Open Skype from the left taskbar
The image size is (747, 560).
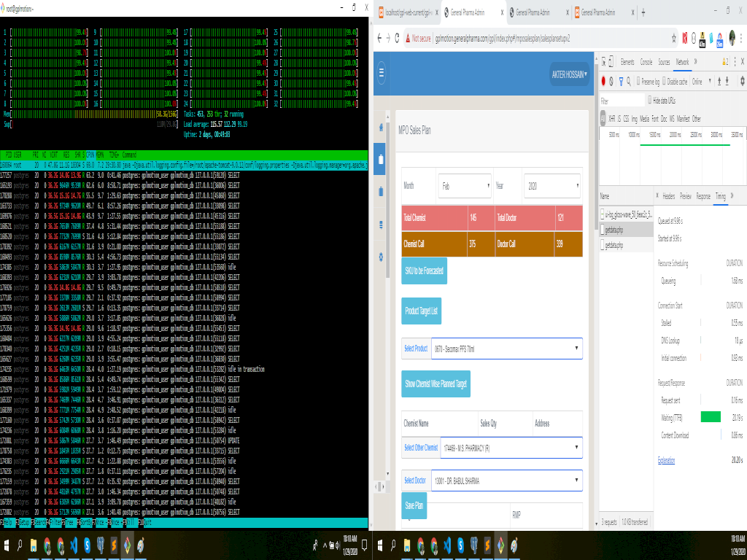pos(88,545)
